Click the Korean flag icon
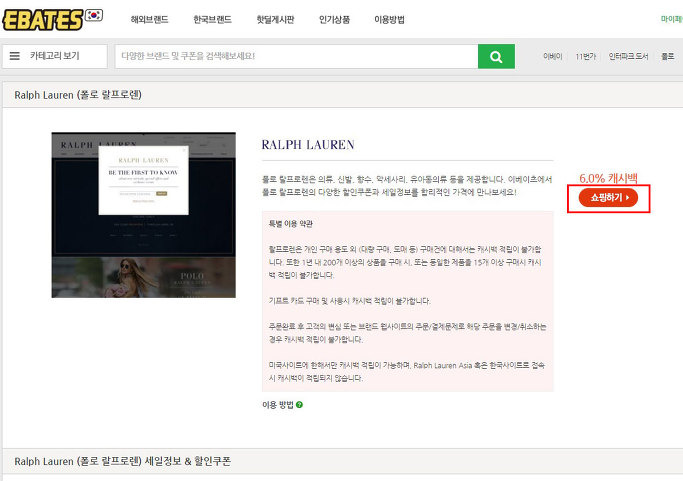This screenshot has height=481, width=683. tap(94, 15)
